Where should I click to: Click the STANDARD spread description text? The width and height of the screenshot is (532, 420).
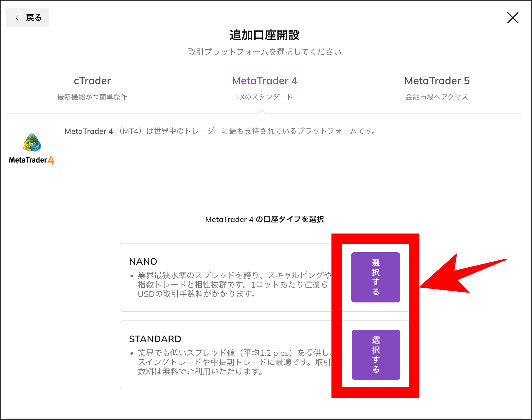point(235,362)
